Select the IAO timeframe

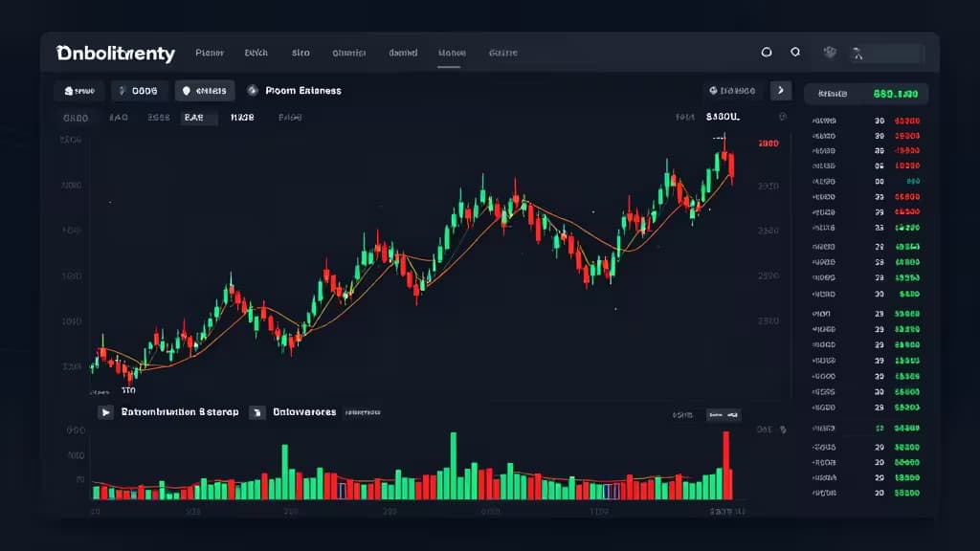click(x=118, y=118)
